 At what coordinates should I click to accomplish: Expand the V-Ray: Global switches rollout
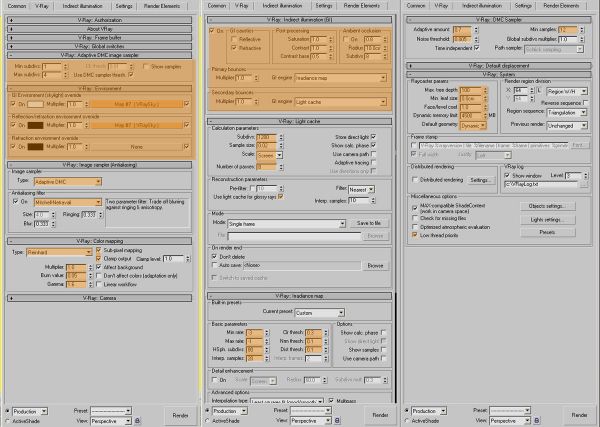point(99,46)
